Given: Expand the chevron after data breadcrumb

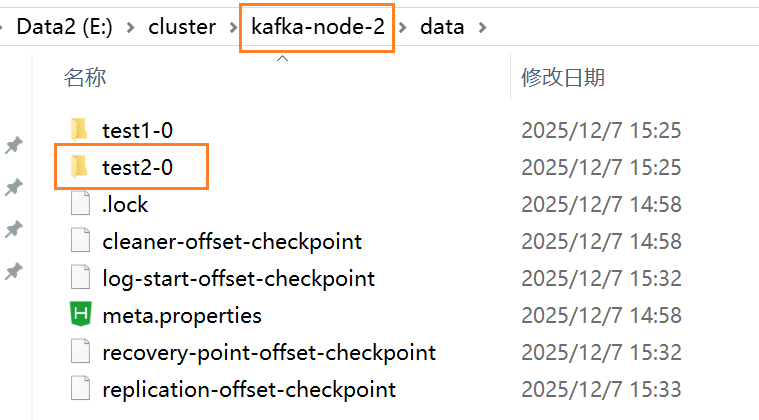Looking at the screenshot, I should pos(484,27).
